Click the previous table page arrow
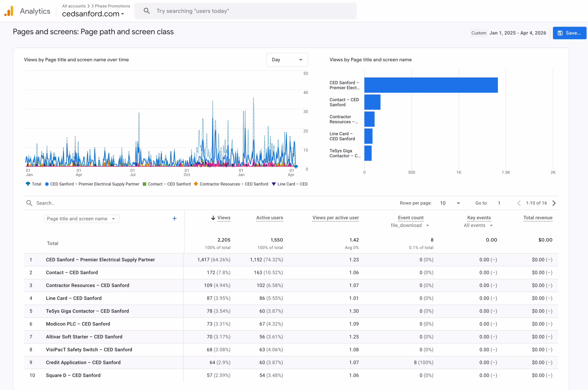Screen dimensions: 588x390 coord(519,203)
